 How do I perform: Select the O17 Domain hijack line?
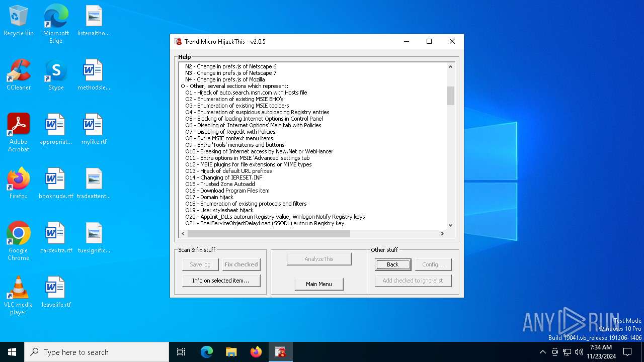point(209,197)
